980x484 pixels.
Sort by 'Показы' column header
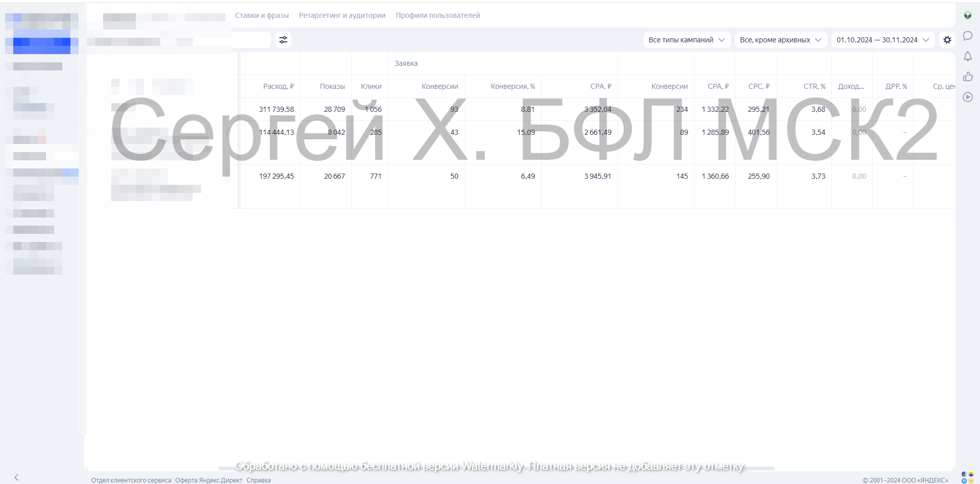(x=332, y=86)
